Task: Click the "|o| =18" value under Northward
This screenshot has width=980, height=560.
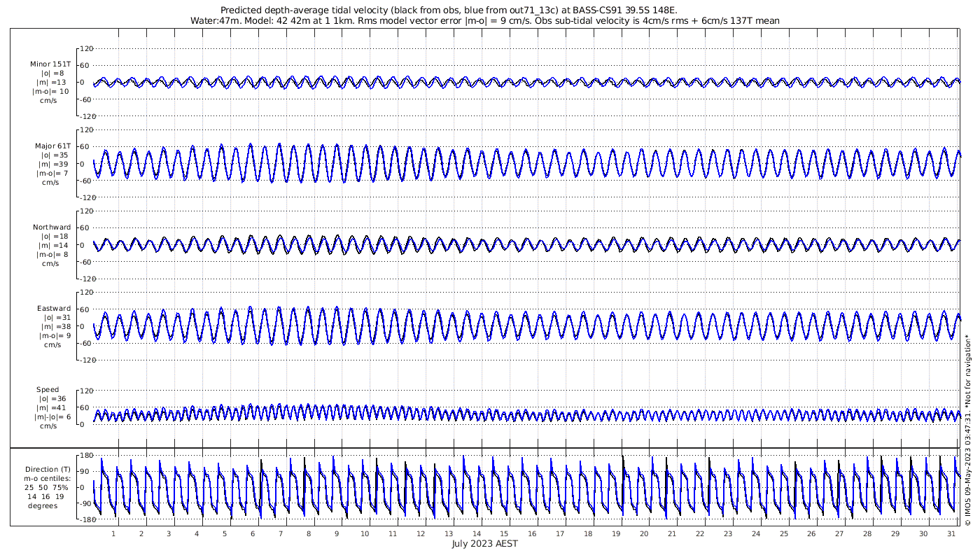Action: click(x=54, y=237)
